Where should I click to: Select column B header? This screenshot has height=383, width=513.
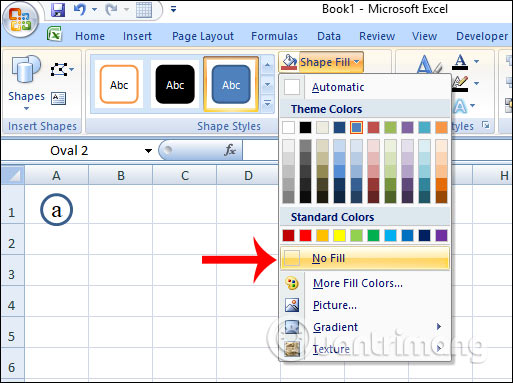point(121,175)
